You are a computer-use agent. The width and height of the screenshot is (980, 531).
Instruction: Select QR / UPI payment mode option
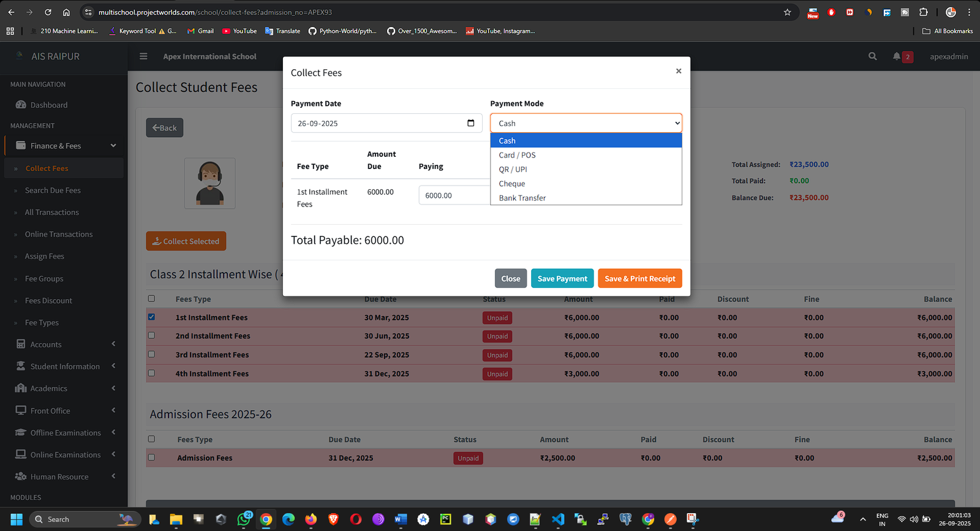(x=513, y=170)
